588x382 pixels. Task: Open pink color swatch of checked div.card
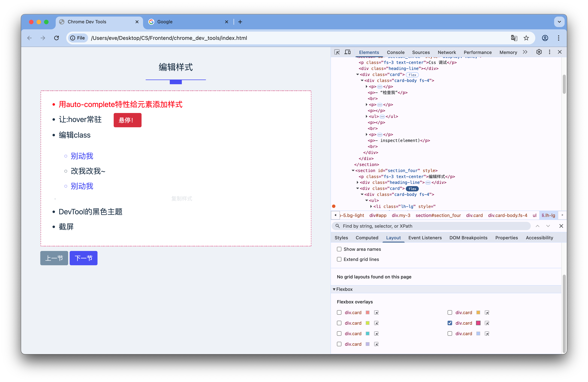tap(478, 323)
